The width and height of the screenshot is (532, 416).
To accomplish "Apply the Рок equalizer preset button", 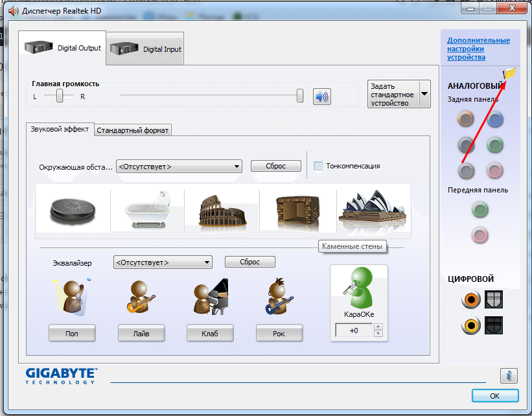I will (279, 334).
